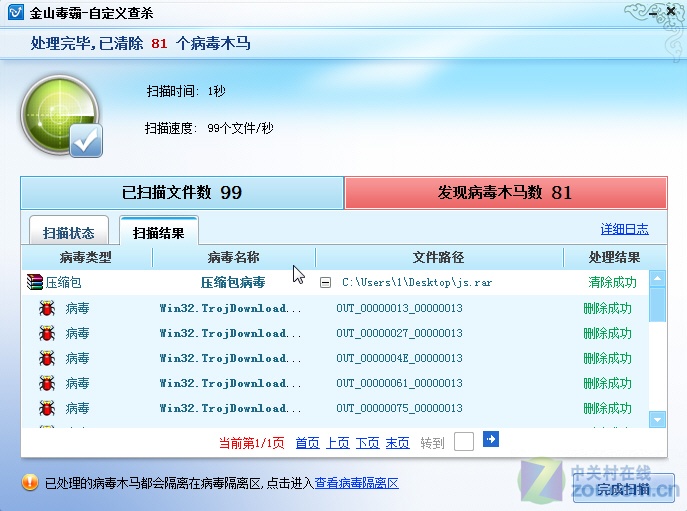687x511 pixels.
Task: Click the 压缩包 type label
Action: pos(64,282)
